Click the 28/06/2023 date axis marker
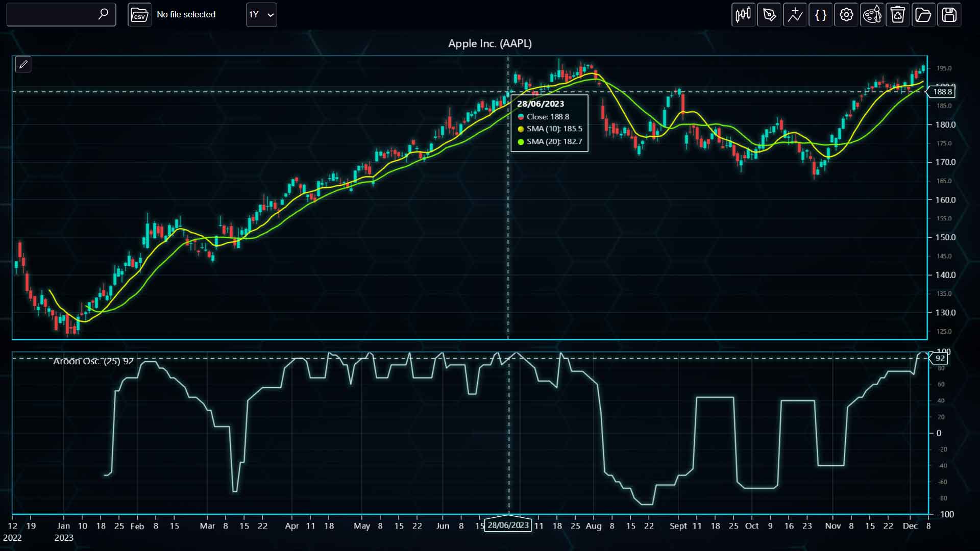This screenshot has height=551, width=980. tap(508, 525)
